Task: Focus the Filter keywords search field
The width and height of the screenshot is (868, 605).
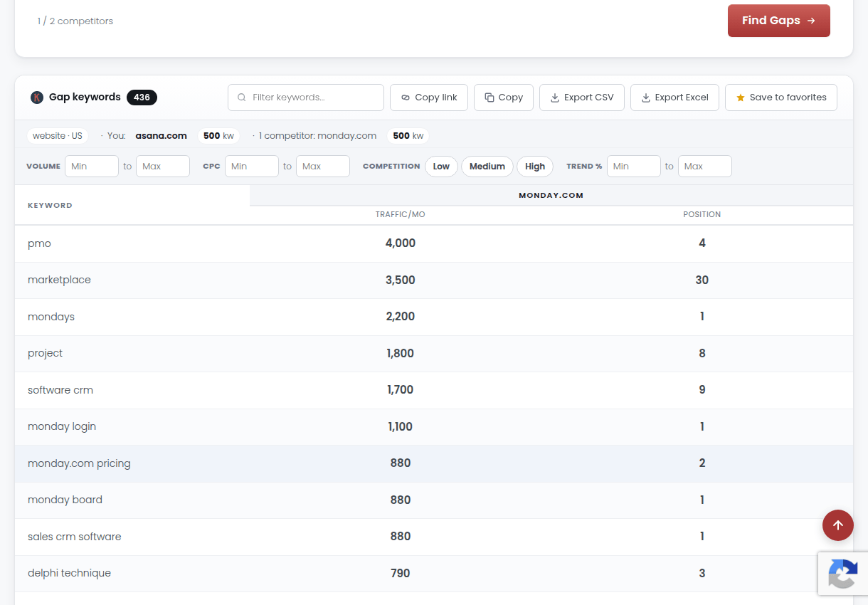Action: 306,98
